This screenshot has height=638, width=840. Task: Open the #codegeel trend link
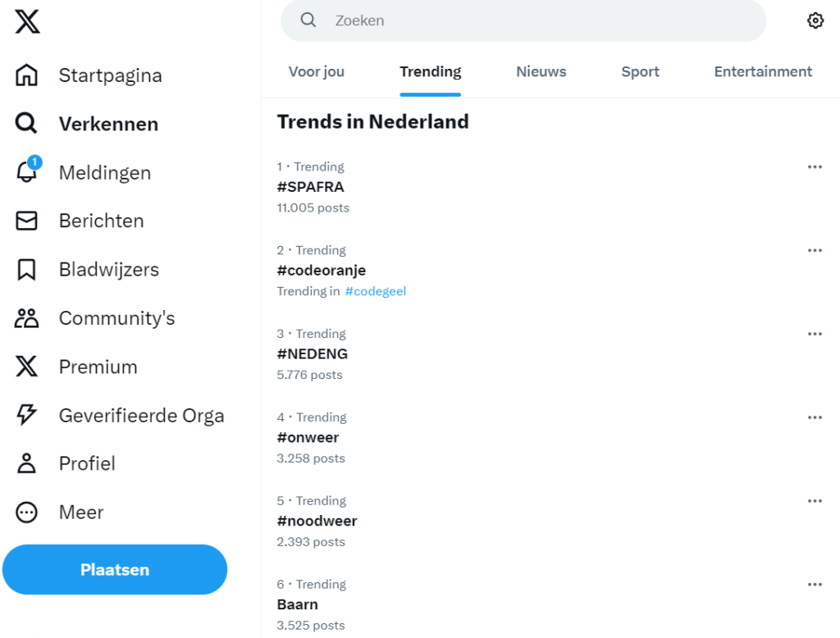[x=376, y=291]
